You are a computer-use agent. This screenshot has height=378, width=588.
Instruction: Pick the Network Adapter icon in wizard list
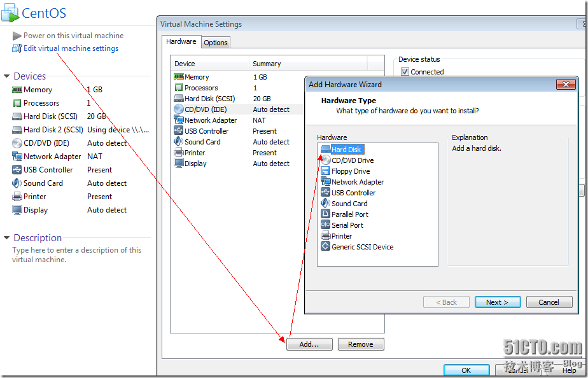[x=326, y=182]
